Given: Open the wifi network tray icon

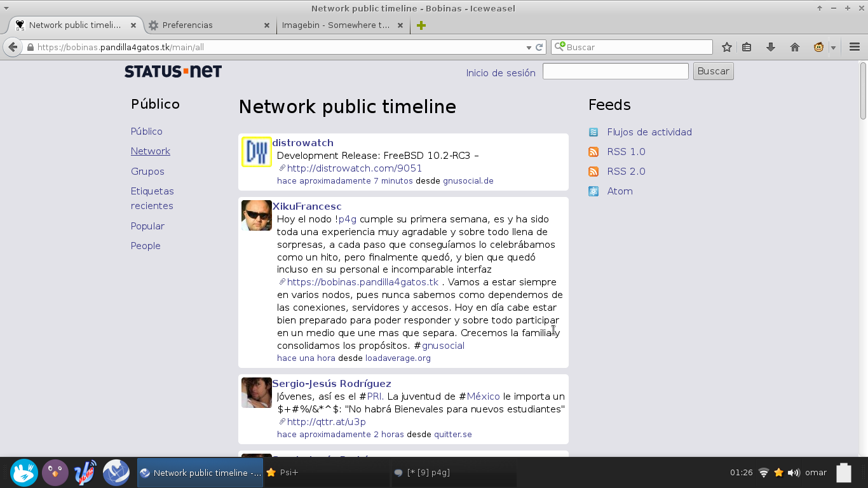Looking at the screenshot, I should point(764,473).
